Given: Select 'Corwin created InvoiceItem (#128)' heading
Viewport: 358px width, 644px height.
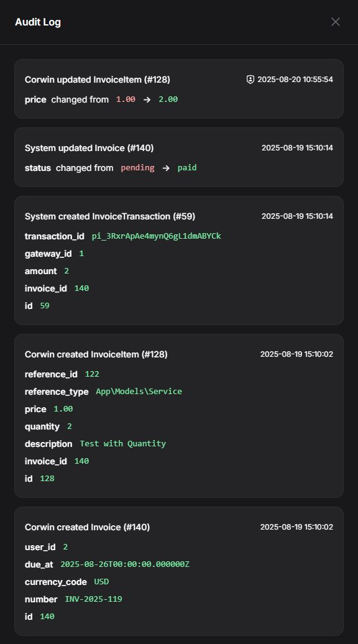Looking at the screenshot, I should pyautogui.click(x=96, y=354).
